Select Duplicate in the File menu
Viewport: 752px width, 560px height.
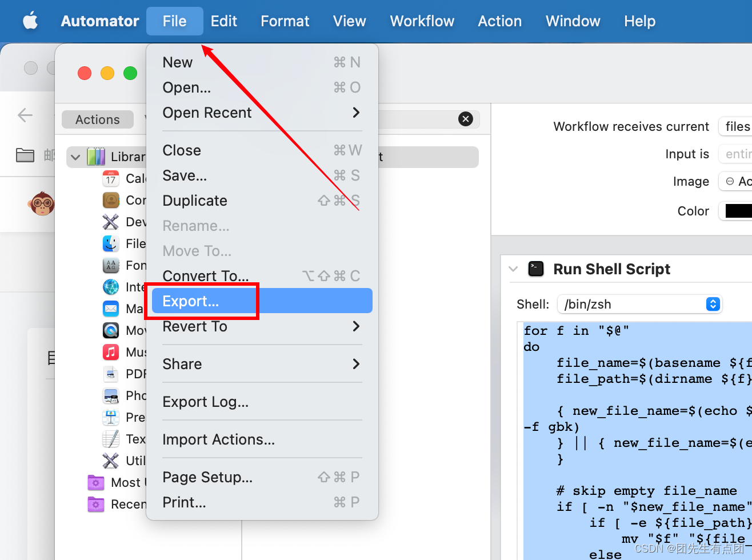pos(262,201)
